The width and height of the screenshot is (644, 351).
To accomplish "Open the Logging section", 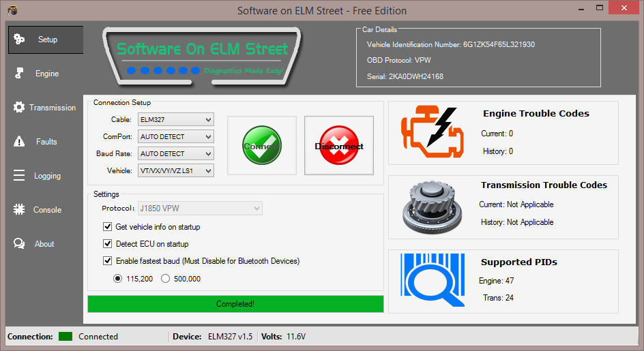I will click(x=47, y=176).
